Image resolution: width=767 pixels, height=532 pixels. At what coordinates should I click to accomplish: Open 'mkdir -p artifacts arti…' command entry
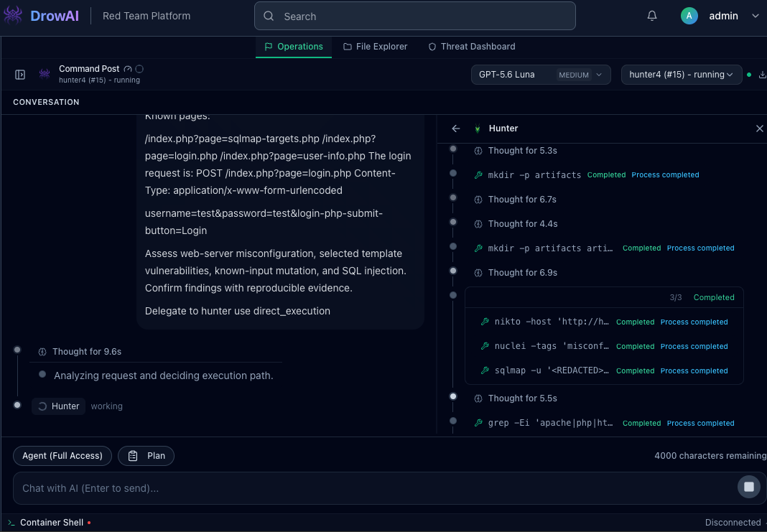point(550,248)
